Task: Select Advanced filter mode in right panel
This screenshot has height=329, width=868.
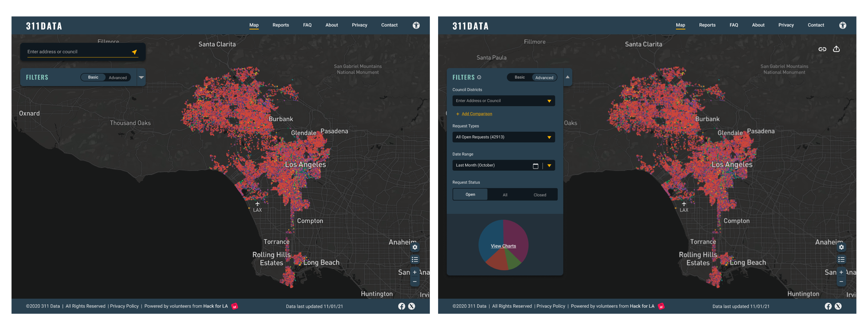Action: click(x=544, y=78)
